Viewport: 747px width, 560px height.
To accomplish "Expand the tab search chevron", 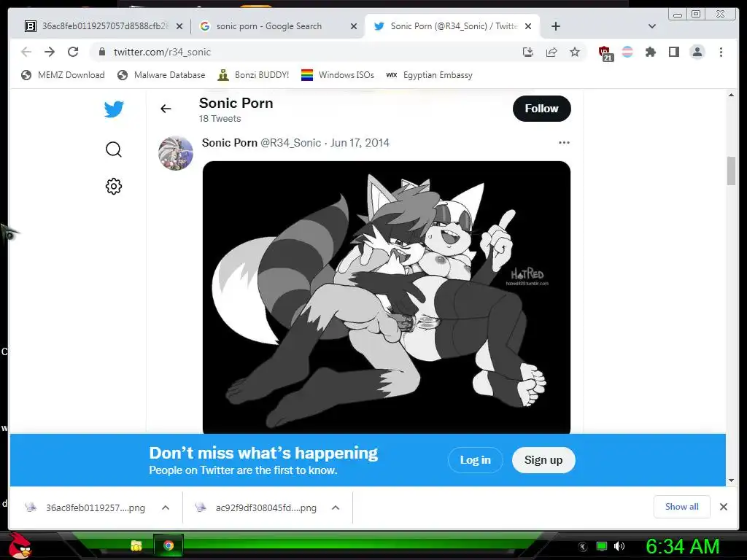I will click(x=652, y=26).
